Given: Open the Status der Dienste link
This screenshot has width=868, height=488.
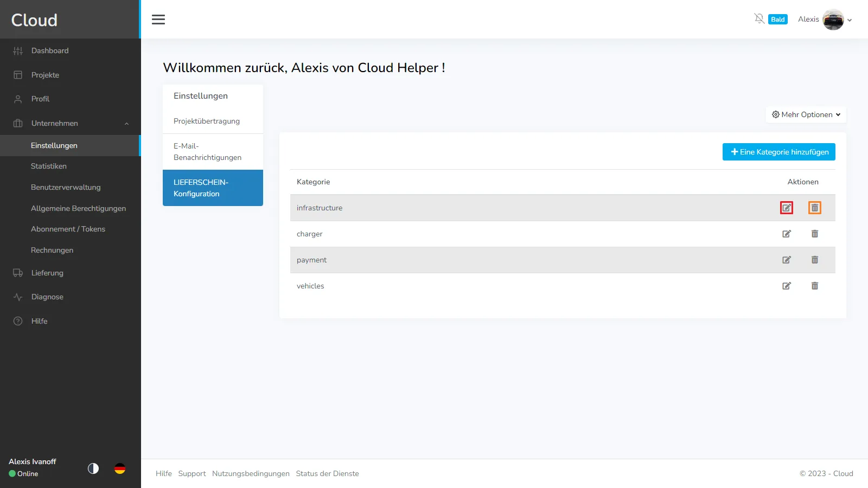Looking at the screenshot, I should click(x=327, y=473).
